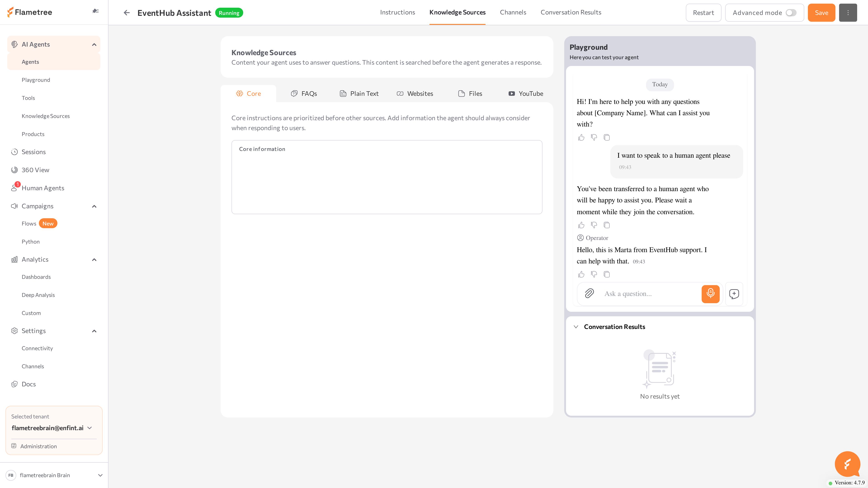Expand the flametreebrain Brain user menu
This screenshot has height=488, width=868.
(x=100, y=475)
